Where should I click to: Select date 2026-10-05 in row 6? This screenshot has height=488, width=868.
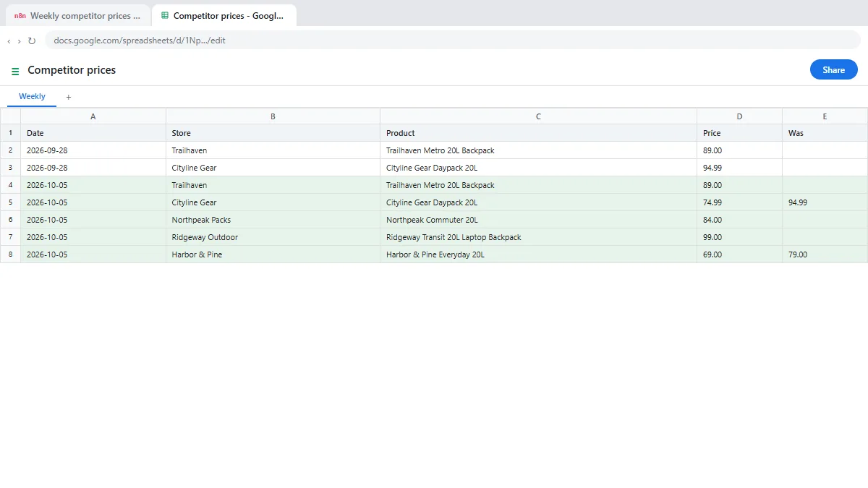(x=93, y=220)
